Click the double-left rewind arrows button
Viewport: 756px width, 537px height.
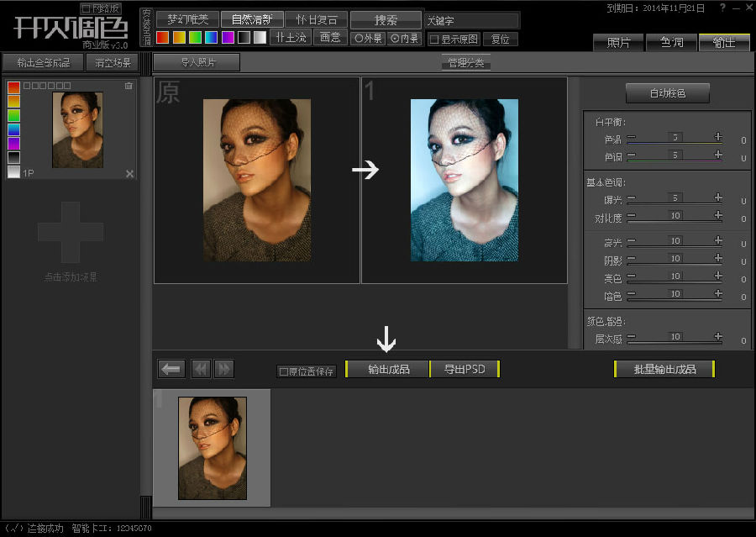click(x=201, y=369)
